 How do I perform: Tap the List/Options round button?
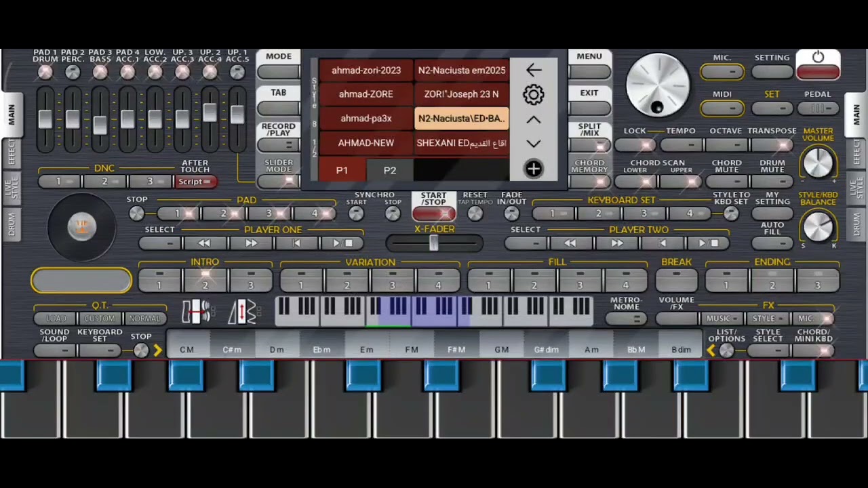point(726,350)
